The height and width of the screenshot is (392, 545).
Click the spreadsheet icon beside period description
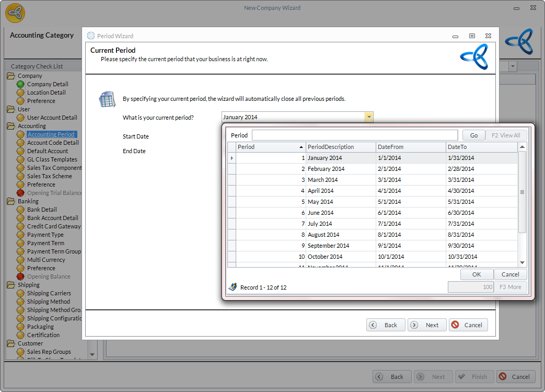107,99
